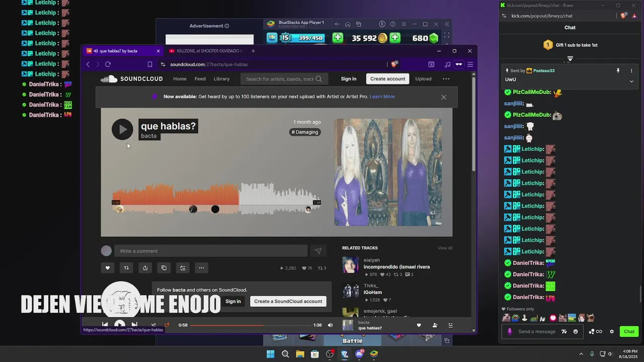Open the pinned message three-dot menu in chat
The width and height of the screenshot is (644, 362).
click(631, 71)
